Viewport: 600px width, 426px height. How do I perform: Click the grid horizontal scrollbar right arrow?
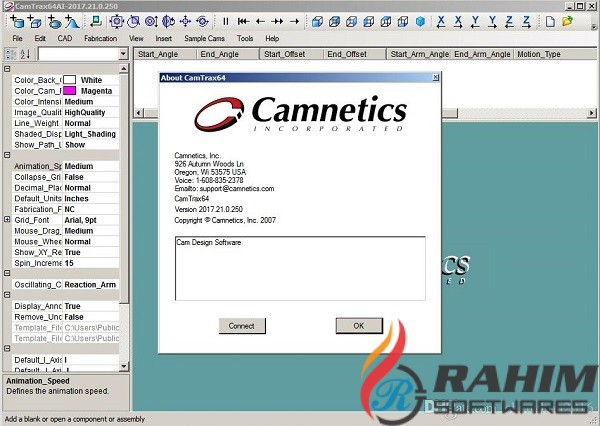[592, 113]
